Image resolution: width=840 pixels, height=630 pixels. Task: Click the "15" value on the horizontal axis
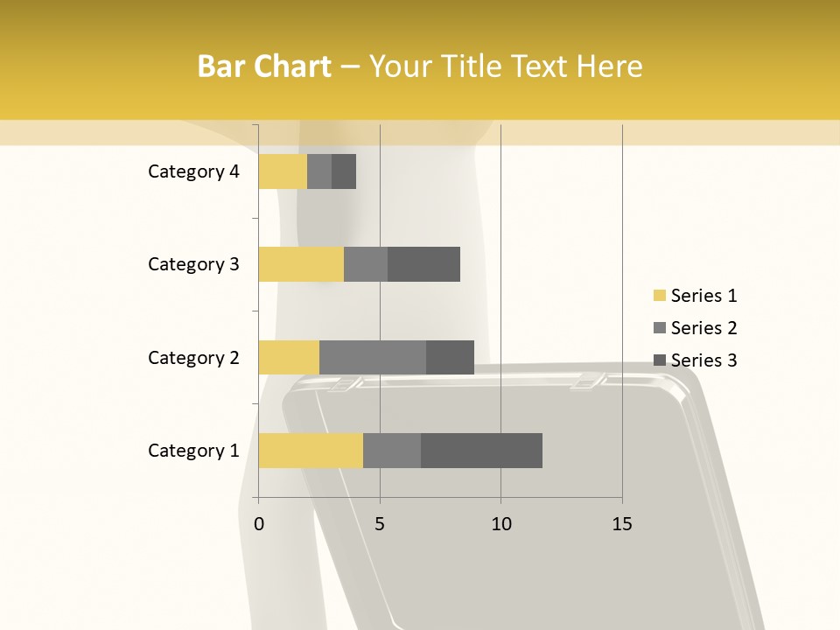(x=622, y=524)
